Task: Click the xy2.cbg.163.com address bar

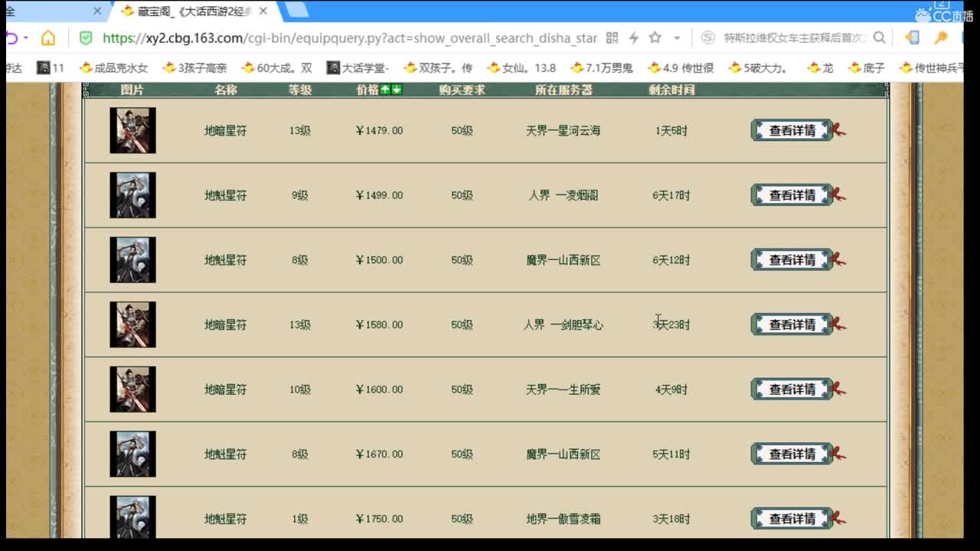Action: click(349, 38)
